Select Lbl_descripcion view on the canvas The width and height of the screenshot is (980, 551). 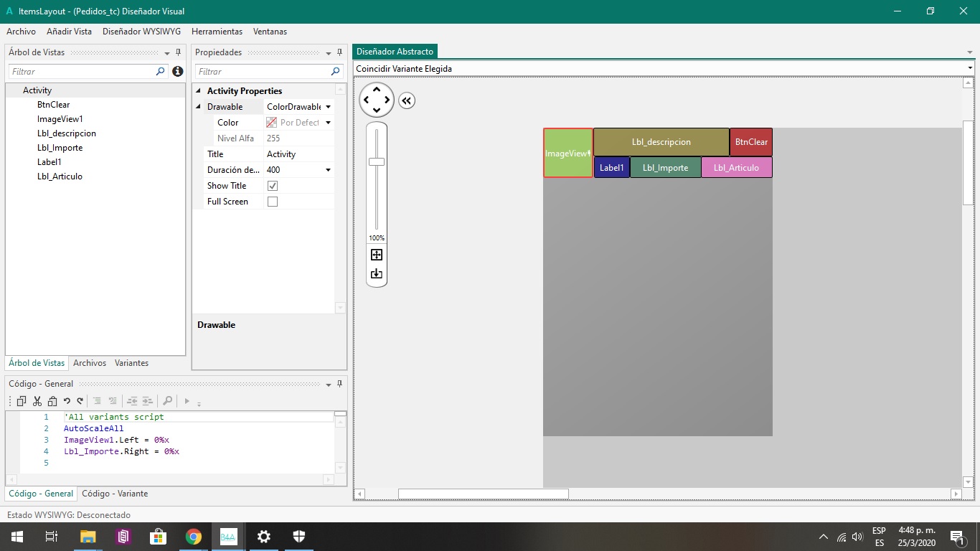pos(661,142)
